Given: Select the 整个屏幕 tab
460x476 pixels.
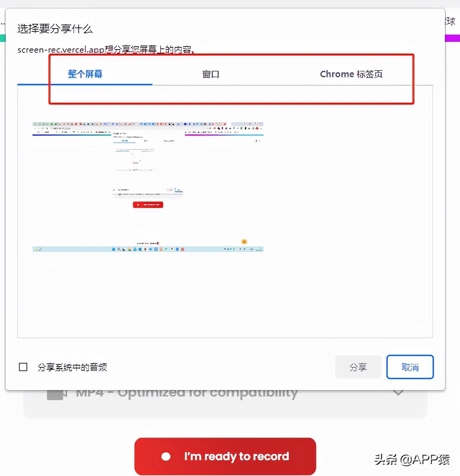Looking at the screenshot, I should tap(85, 74).
